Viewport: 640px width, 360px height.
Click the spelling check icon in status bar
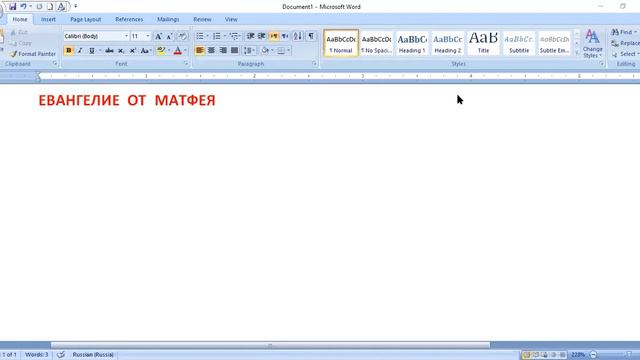tap(61, 355)
